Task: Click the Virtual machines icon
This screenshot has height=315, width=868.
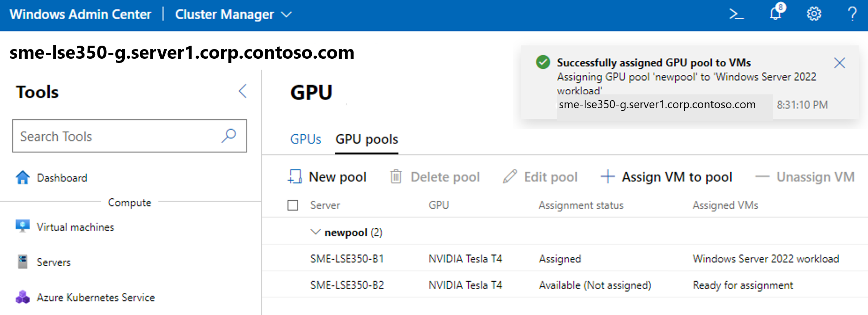Action: click(x=23, y=226)
